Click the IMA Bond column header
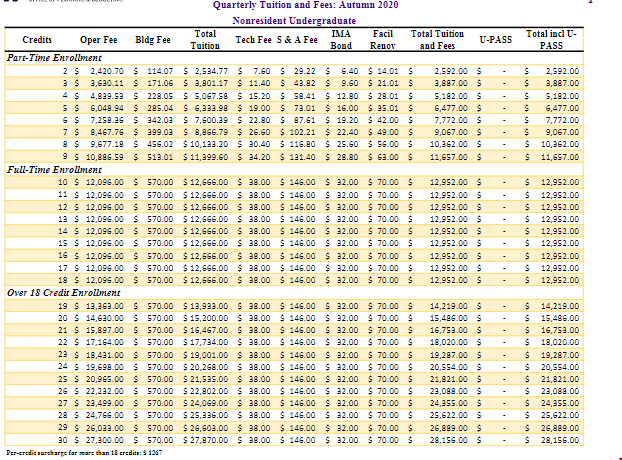 340,40
